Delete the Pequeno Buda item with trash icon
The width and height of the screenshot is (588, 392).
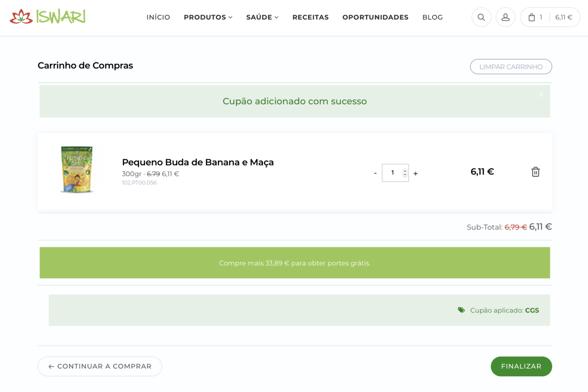pos(535,172)
